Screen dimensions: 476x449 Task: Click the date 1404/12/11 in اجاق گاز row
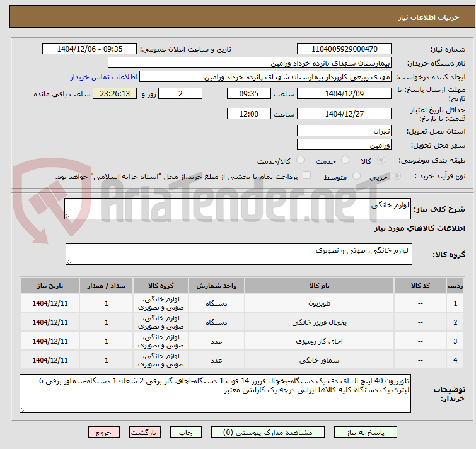coord(50,341)
